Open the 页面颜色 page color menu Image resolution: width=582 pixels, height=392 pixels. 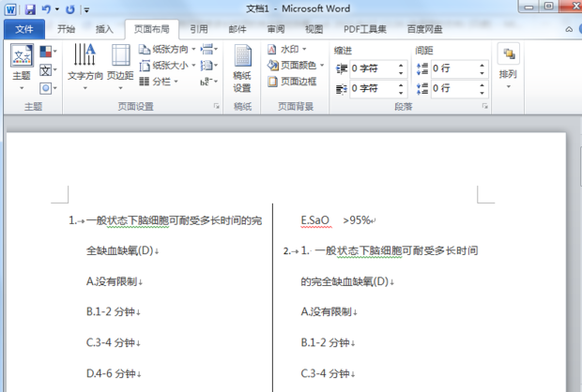point(296,66)
